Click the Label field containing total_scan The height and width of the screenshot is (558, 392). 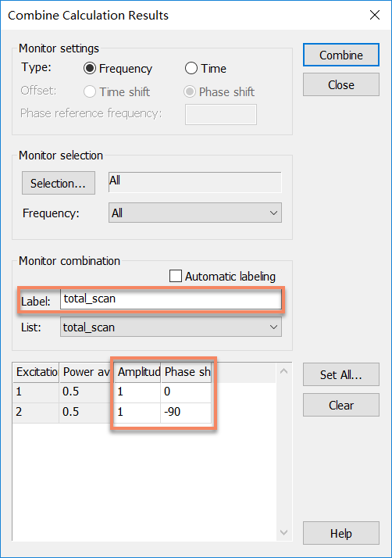tap(171, 299)
